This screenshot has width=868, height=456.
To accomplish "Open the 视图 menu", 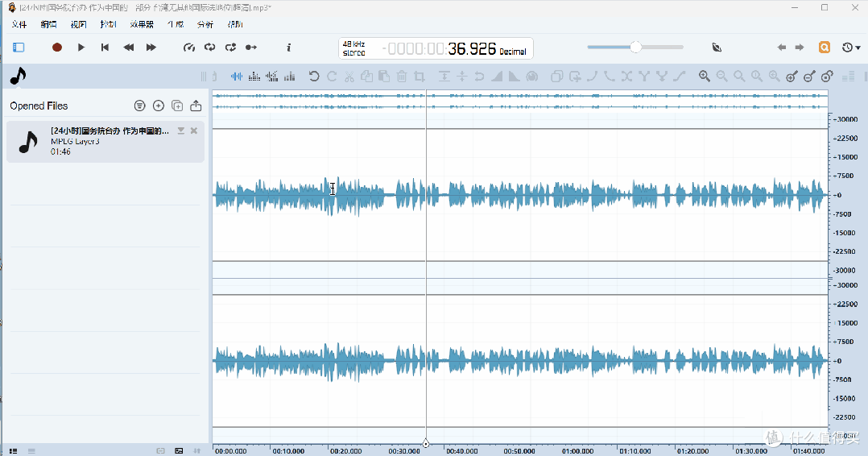I will point(79,24).
